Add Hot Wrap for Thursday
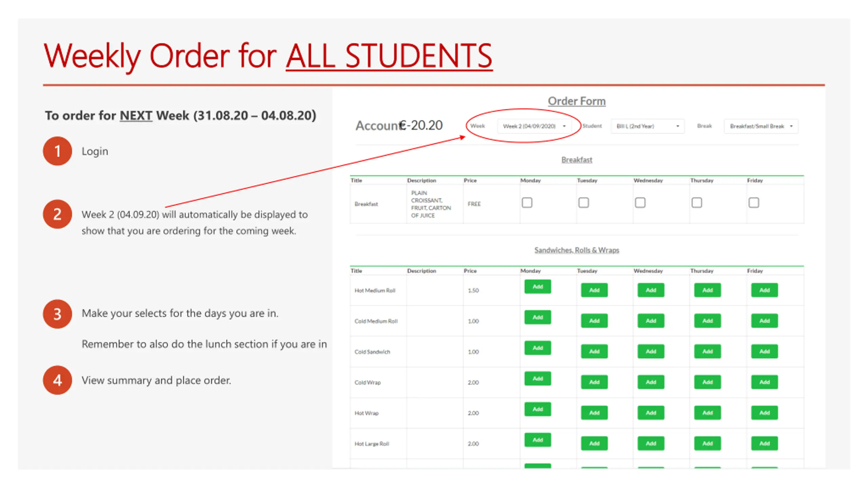Image resolution: width=868 pixels, height=488 pixels. [708, 413]
